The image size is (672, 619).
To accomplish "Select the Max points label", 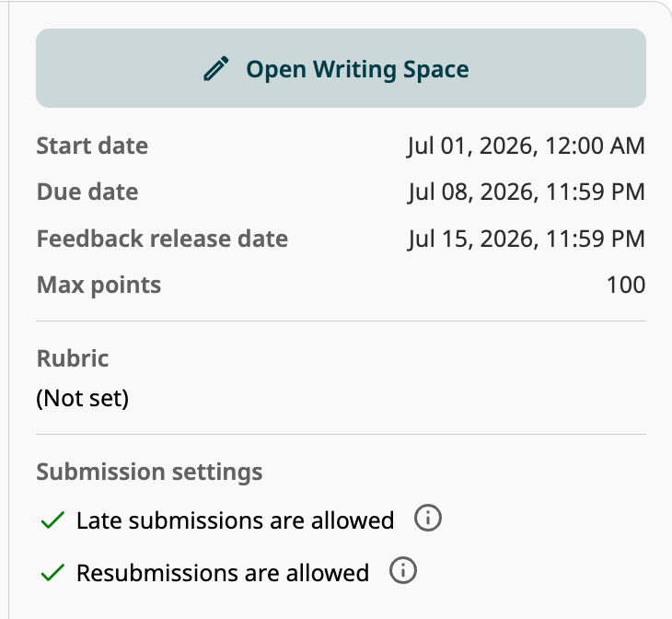I will [99, 286].
